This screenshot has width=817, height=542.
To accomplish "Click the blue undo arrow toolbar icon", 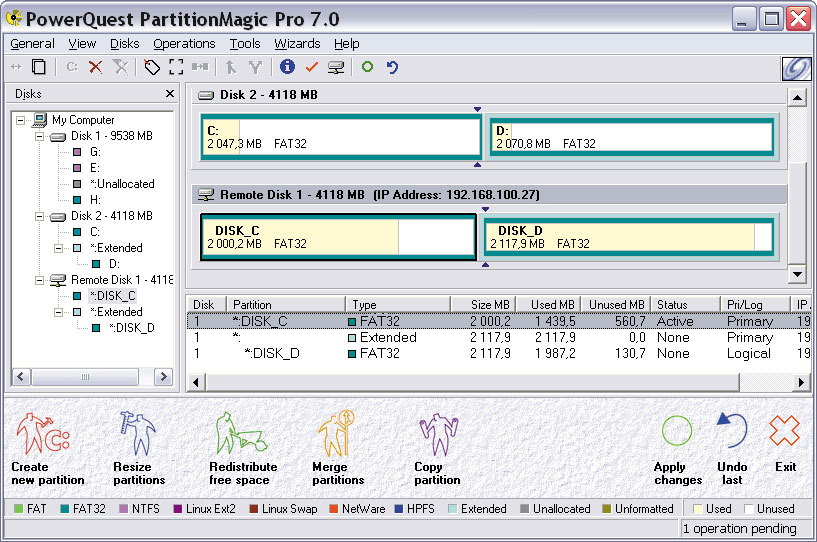I will click(x=392, y=67).
